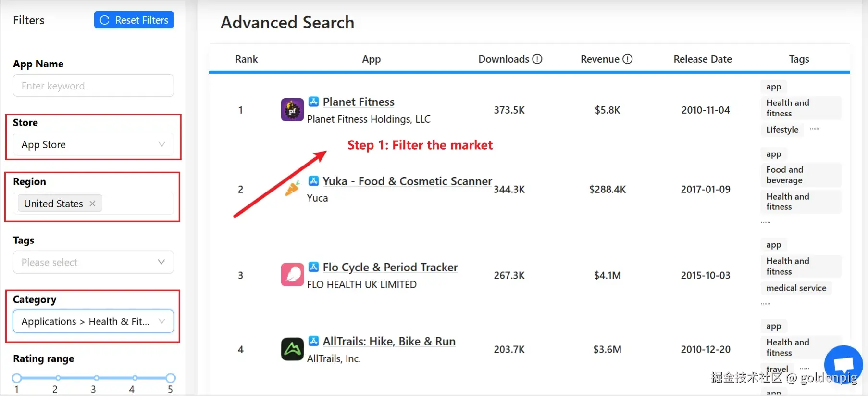Image resolution: width=868 pixels, height=396 pixels.
Task: Open the chat support bubble
Action: click(843, 364)
